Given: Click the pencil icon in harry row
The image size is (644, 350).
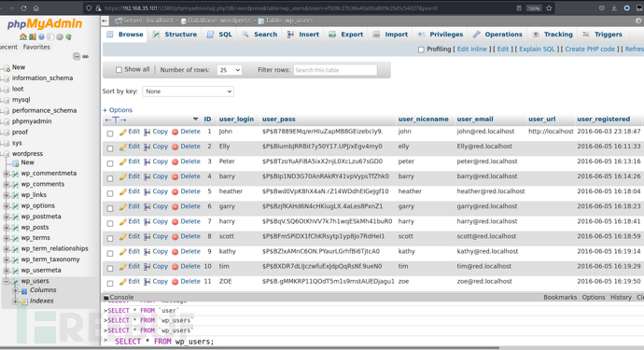Looking at the screenshot, I should pyautogui.click(x=123, y=222).
